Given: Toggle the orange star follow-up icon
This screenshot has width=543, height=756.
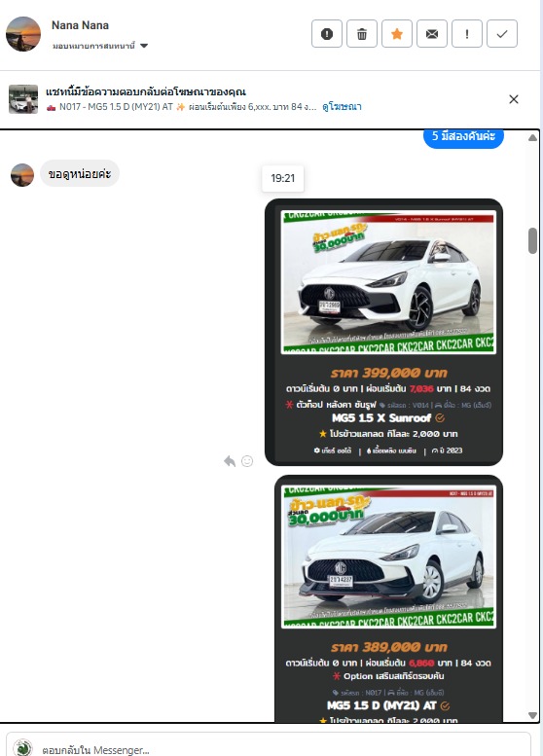Looking at the screenshot, I should pos(397,34).
